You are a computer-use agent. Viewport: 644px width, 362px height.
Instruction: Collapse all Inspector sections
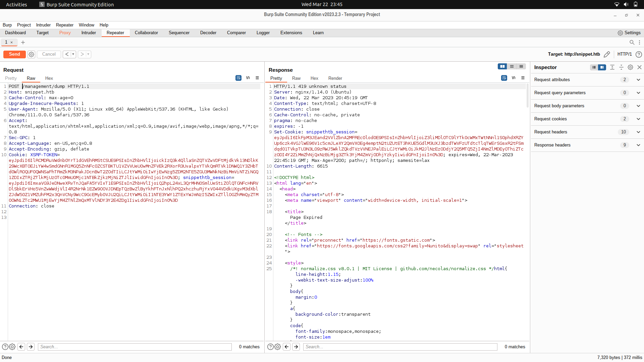pos(621,67)
